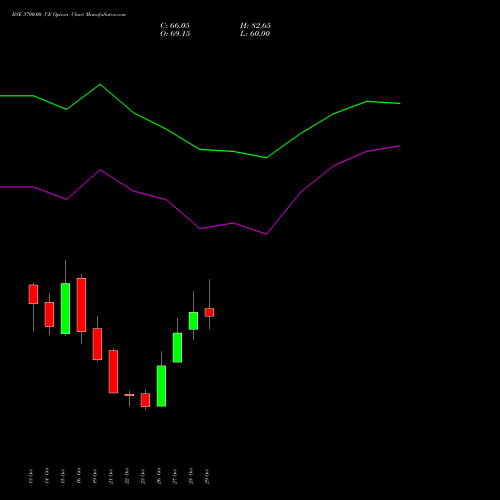Select the 27 Oct green candlestick
Image resolution: width=500 pixels, height=500 pixels.
pos(177,348)
